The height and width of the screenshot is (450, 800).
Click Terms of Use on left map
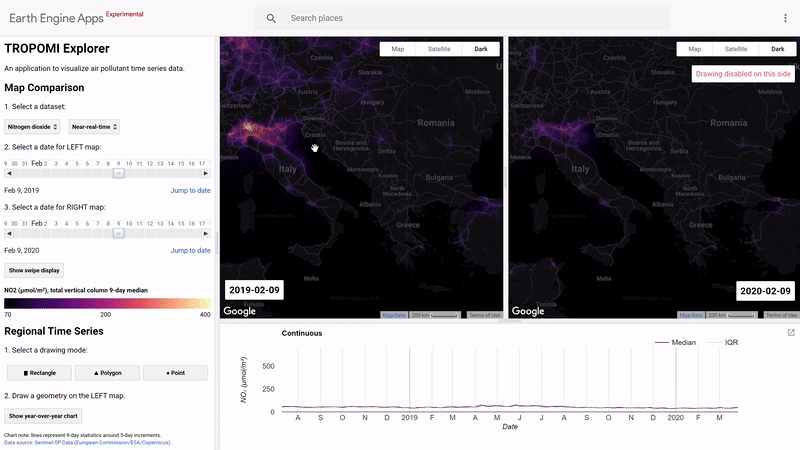pyautogui.click(x=484, y=315)
